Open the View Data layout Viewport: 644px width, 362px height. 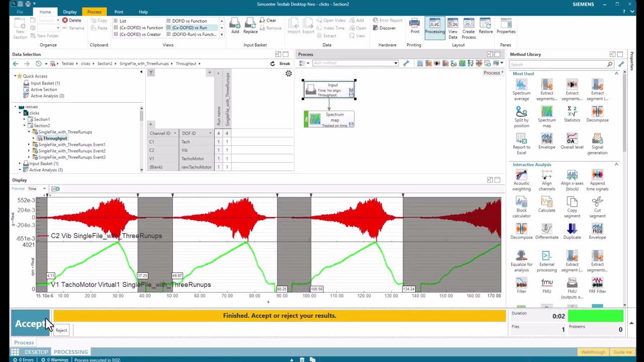(x=453, y=29)
